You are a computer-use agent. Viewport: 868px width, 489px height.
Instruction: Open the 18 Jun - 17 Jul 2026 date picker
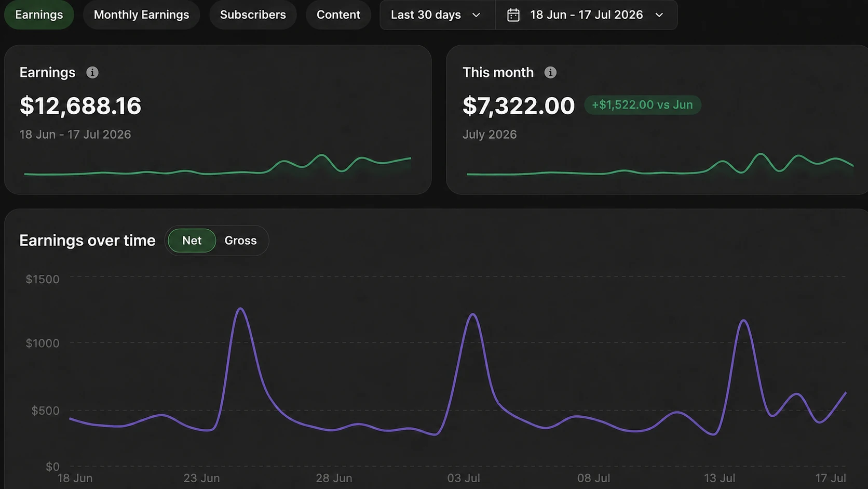pyautogui.click(x=586, y=15)
